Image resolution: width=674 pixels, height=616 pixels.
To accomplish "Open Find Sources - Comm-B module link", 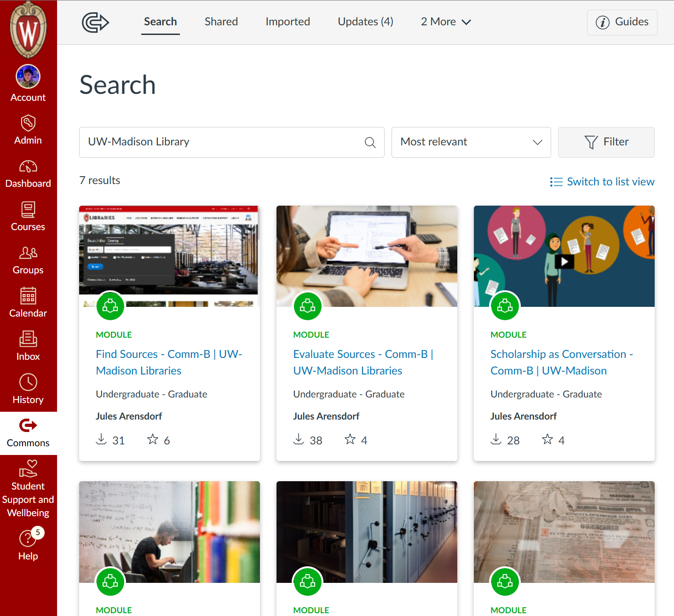I will [169, 363].
